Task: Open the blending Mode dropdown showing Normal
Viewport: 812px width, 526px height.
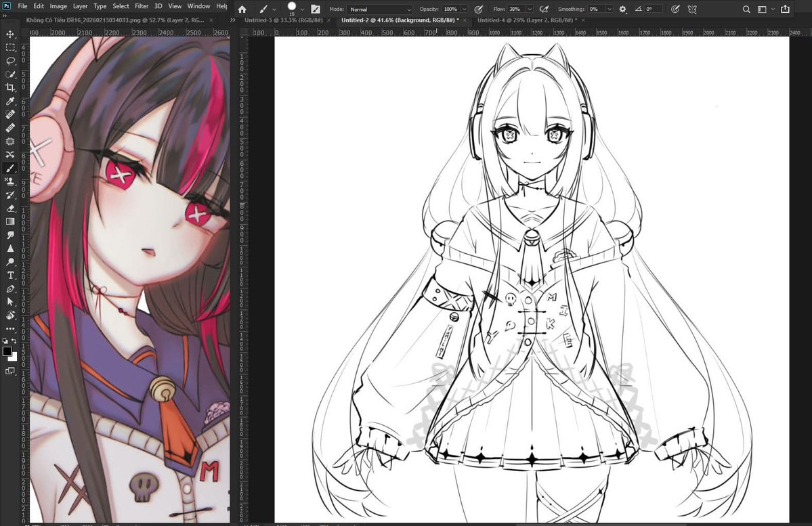Action: tap(380, 9)
